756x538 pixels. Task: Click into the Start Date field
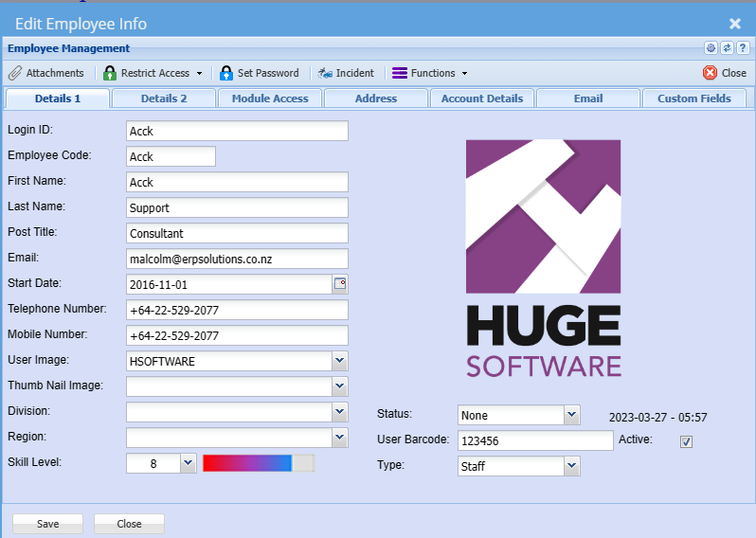[x=229, y=284]
